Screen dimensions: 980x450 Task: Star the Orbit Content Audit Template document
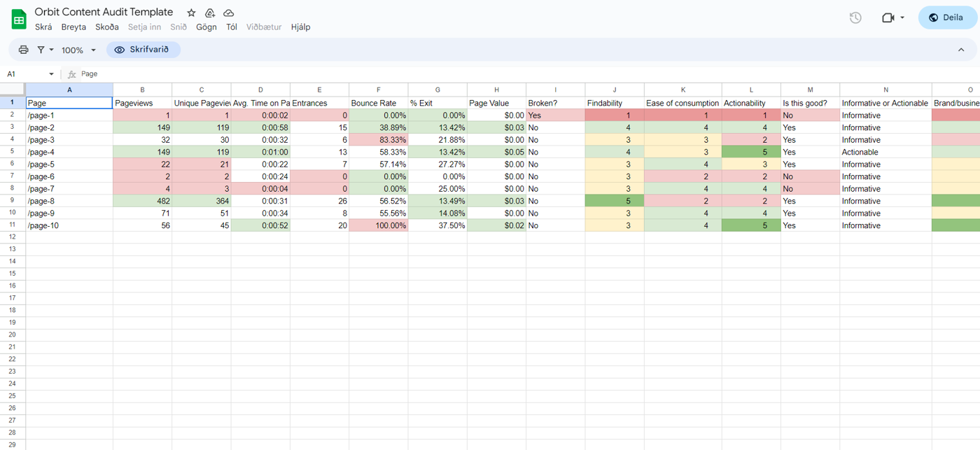point(191,13)
